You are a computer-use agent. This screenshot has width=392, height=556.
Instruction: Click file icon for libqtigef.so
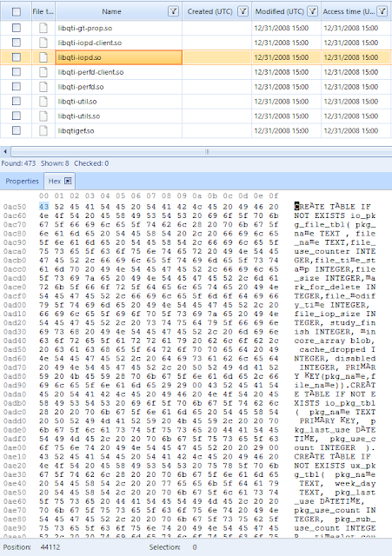pos(43,130)
